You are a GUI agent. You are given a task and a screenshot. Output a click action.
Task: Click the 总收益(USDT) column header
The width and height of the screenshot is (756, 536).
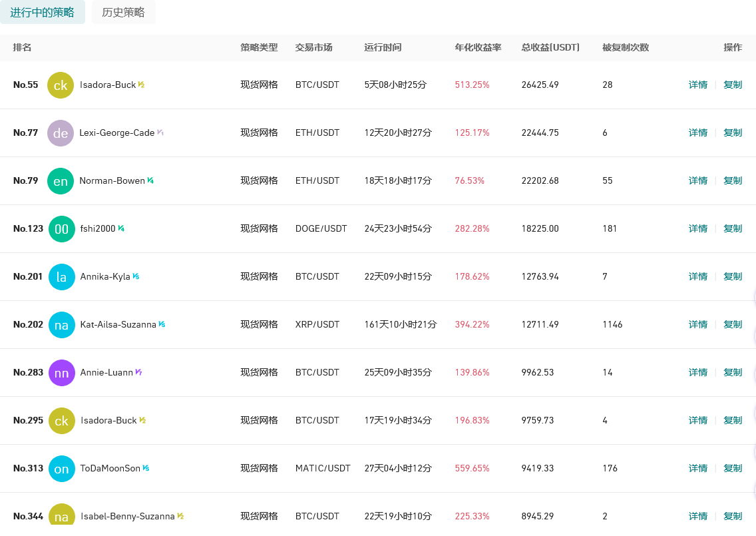point(550,47)
